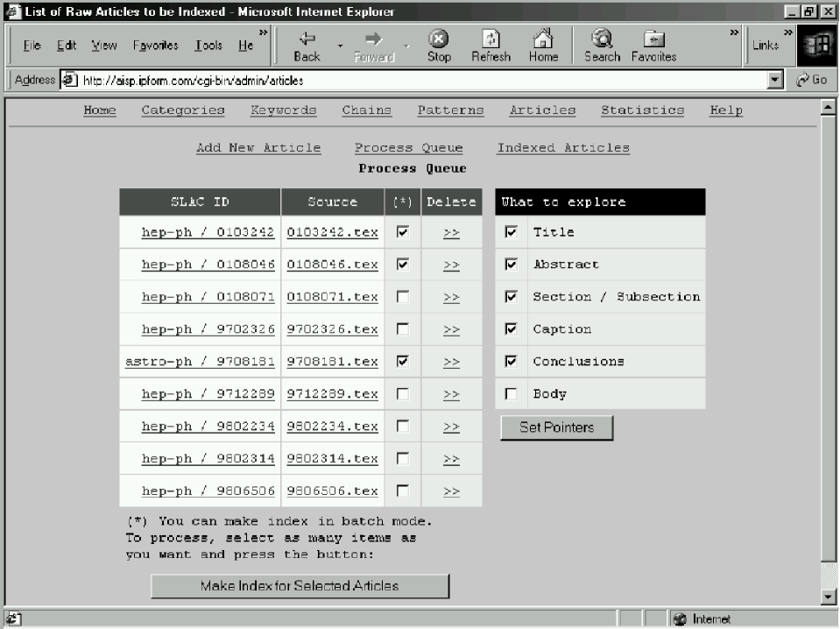Check checkbox for hep-ph / 9802314

point(403,459)
